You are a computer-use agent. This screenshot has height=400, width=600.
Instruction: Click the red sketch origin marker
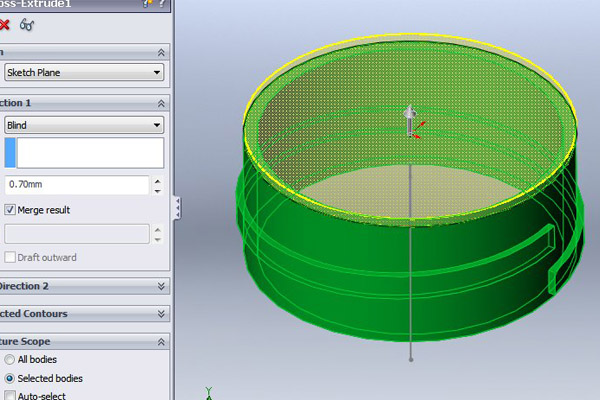[417, 130]
